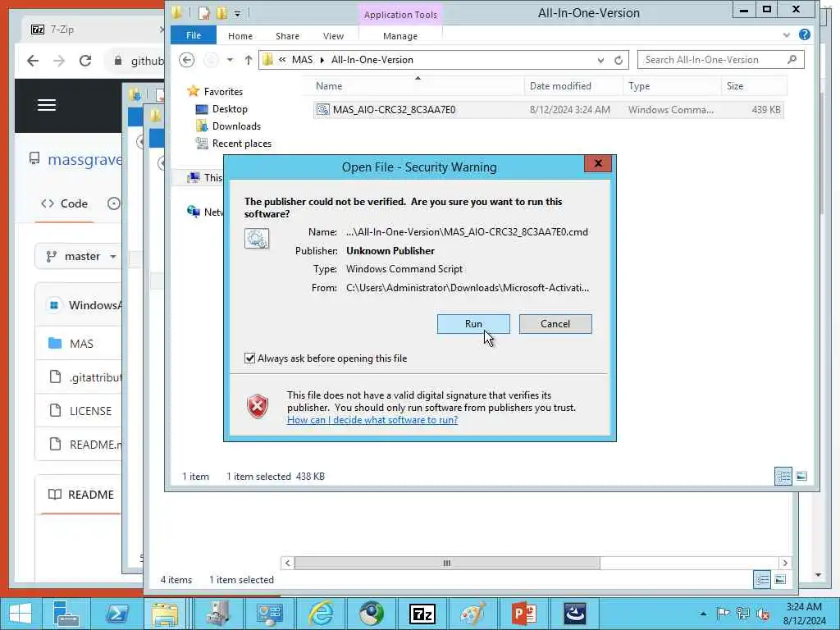Open PowerPoint from the taskbar

pos(524,614)
